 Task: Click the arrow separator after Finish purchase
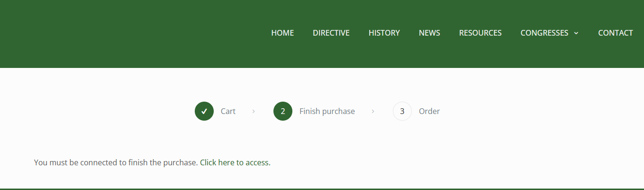pyautogui.click(x=373, y=111)
